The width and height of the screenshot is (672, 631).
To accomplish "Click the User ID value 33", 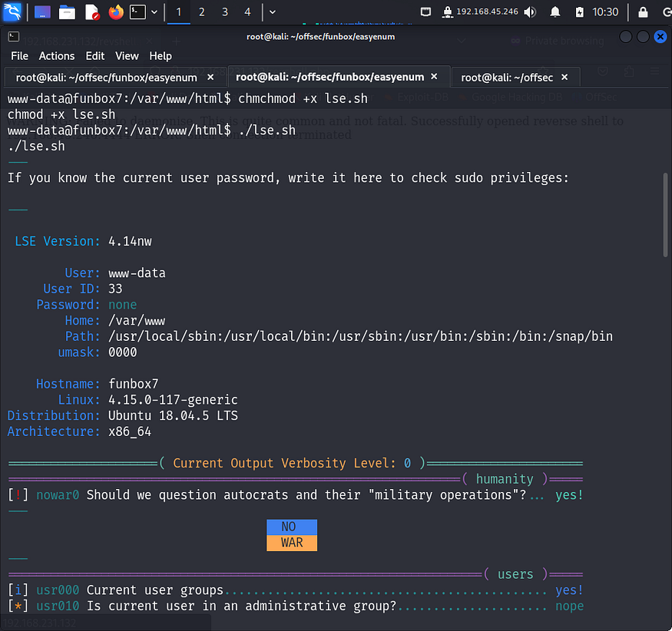I will (115, 289).
